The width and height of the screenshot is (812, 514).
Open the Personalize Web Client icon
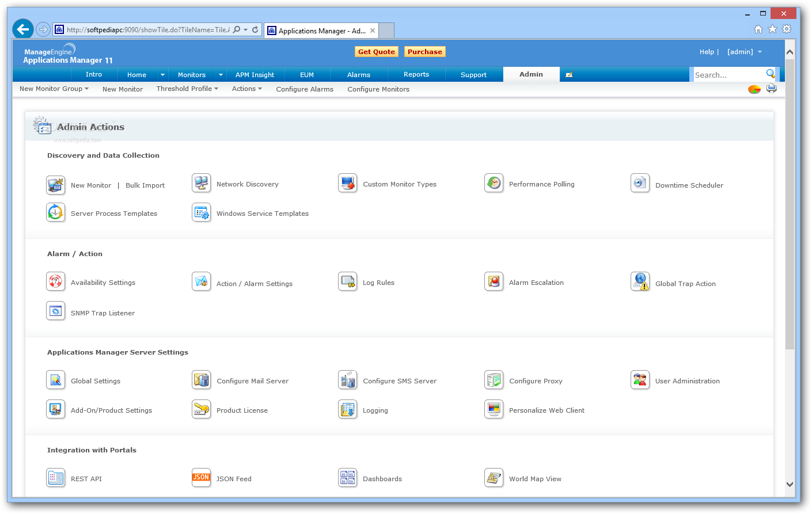(494, 410)
